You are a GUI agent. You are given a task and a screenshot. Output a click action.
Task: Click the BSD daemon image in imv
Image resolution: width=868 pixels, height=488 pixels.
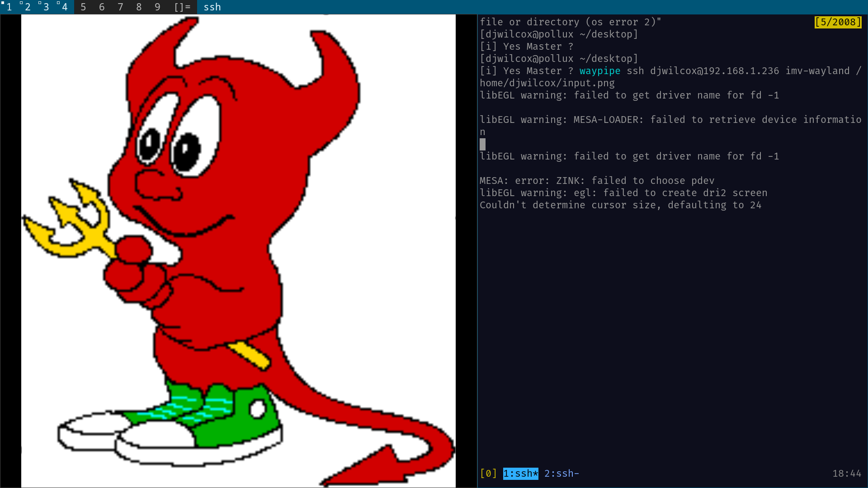pyautogui.click(x=238, y=251)
